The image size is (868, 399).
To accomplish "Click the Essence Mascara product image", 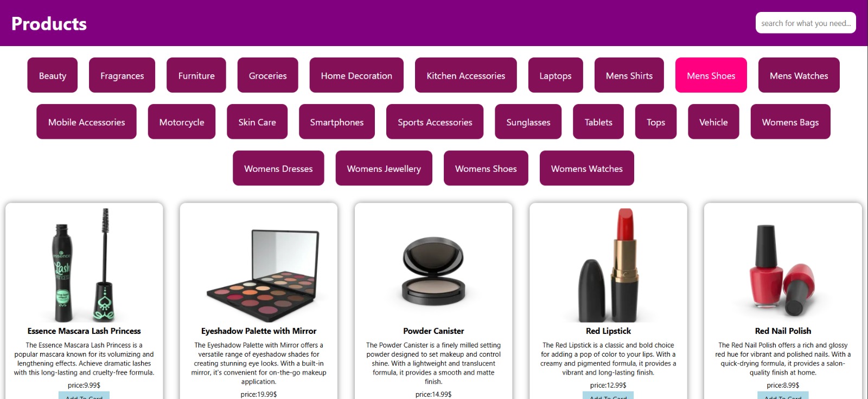I will click(x=84, y=265).
